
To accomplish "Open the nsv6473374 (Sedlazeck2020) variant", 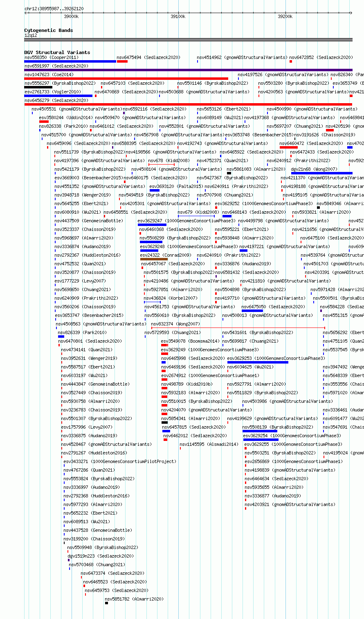I will (x=112, y=574).
